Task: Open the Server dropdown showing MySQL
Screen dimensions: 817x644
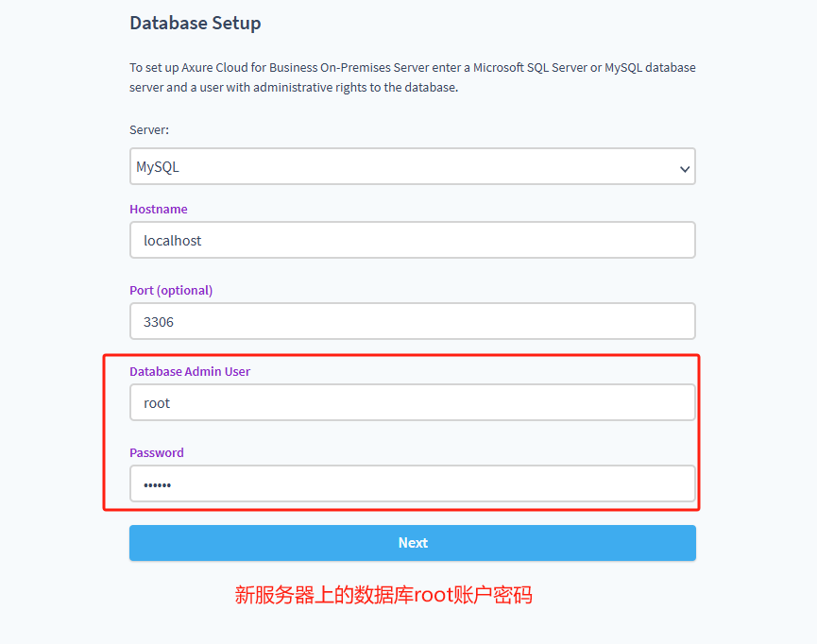Action: (412, 166)
